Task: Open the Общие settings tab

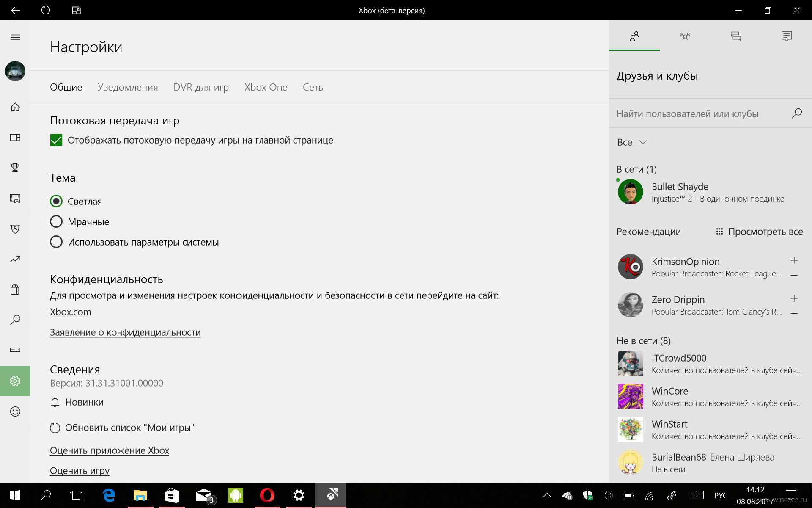Action: tap(66, 87)
